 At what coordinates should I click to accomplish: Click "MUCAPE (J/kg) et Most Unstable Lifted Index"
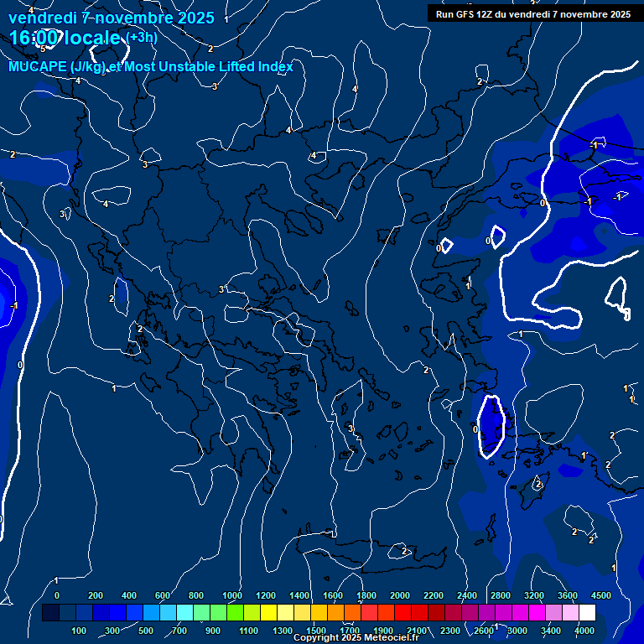point(151,67)
